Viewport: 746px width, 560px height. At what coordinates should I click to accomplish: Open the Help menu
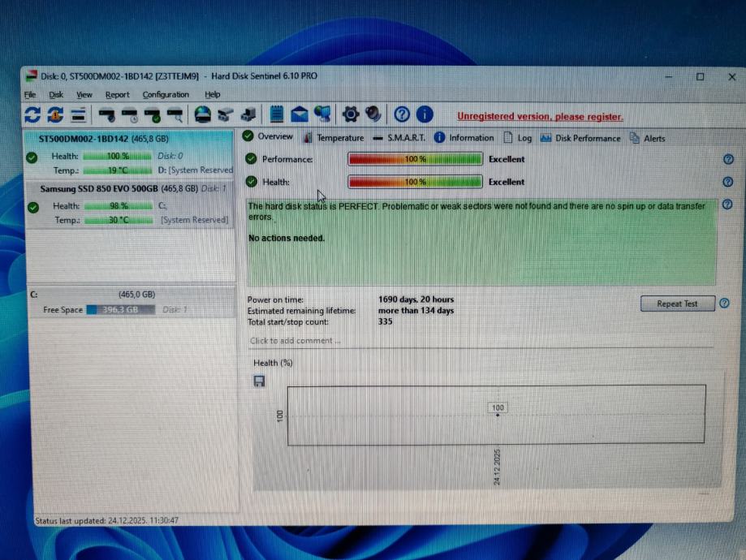(x=212, y=95)
